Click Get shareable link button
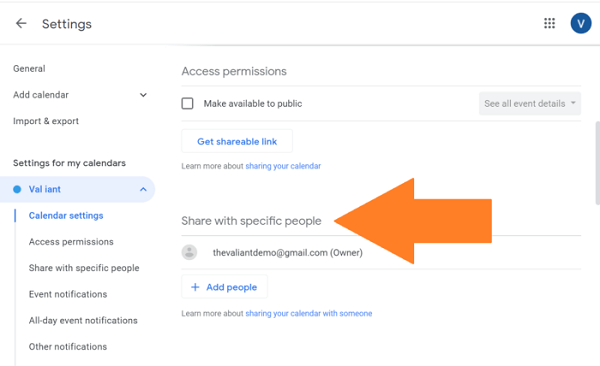 237,141
